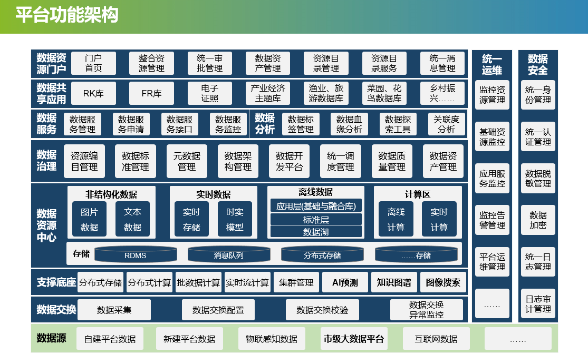
Task: Select the 渔业、旅游数据库 box
Action: click(326, 93)
